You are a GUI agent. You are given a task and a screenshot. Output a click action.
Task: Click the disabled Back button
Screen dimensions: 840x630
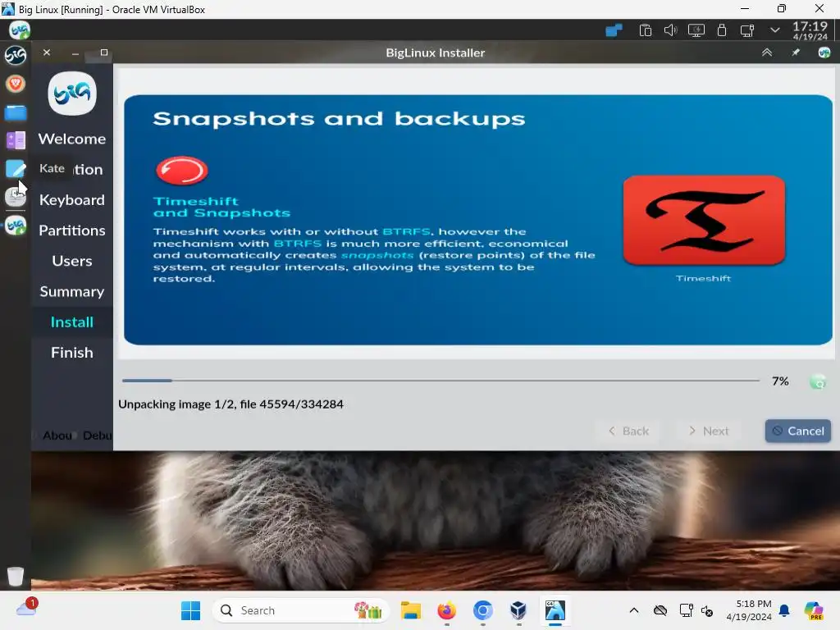628,431
